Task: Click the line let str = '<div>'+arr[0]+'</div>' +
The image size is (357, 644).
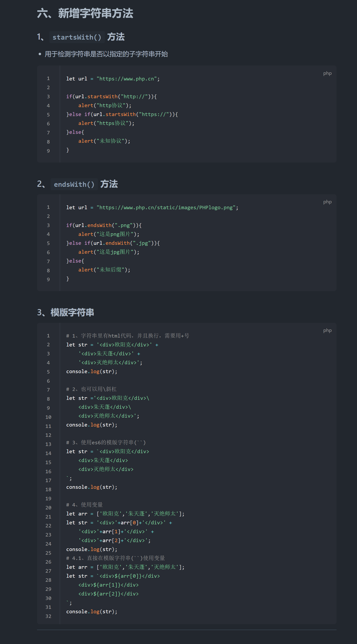Action: pyautogui.click(x=119, y=523)
